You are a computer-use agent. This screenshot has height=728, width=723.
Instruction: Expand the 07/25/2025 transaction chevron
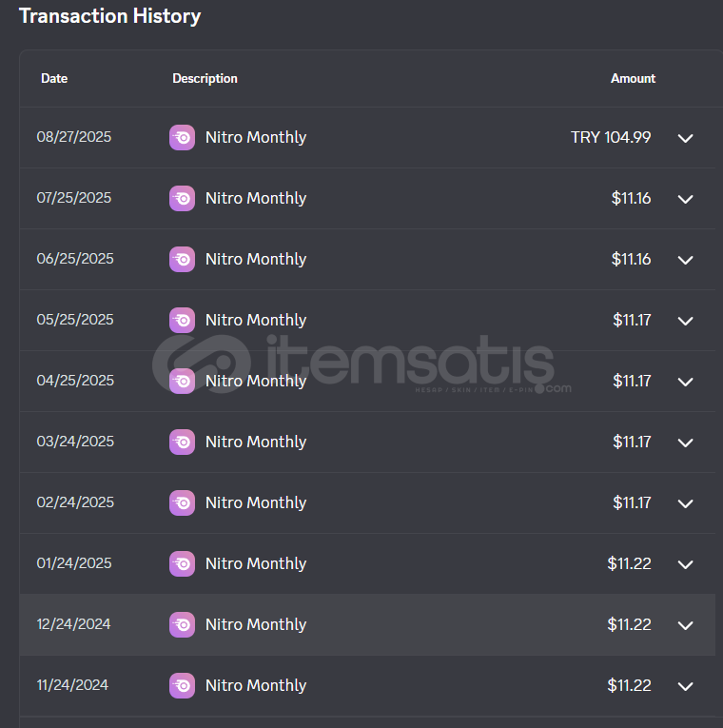click(685, 199)
